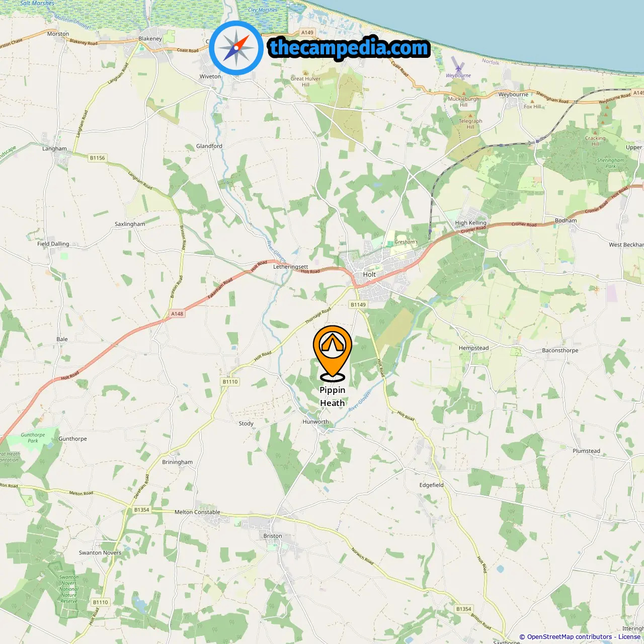This screenshot has width=644, height=644.
Task: Click the B1110 road shield near Stody
Action: 230,382
